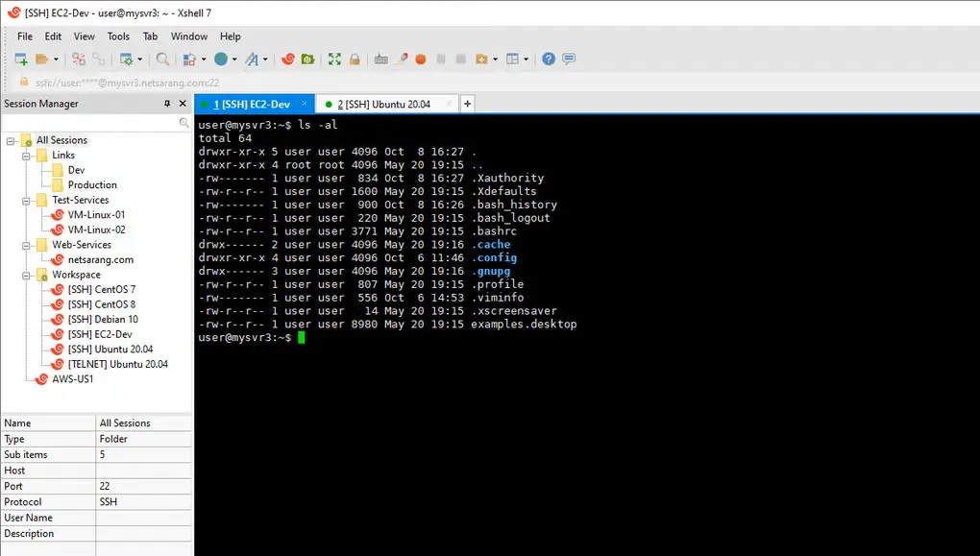Toggle full screen mode icon
This screenshot has width=980, height=556.
pos(334,59)
